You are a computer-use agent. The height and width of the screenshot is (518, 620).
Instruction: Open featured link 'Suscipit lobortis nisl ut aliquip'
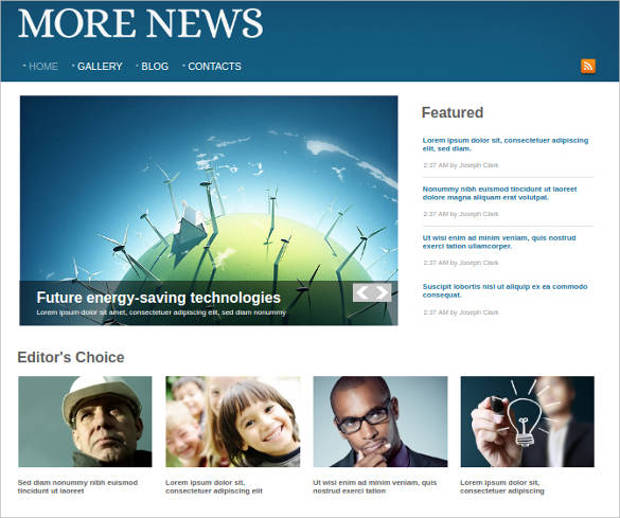(x=505, y=290)
